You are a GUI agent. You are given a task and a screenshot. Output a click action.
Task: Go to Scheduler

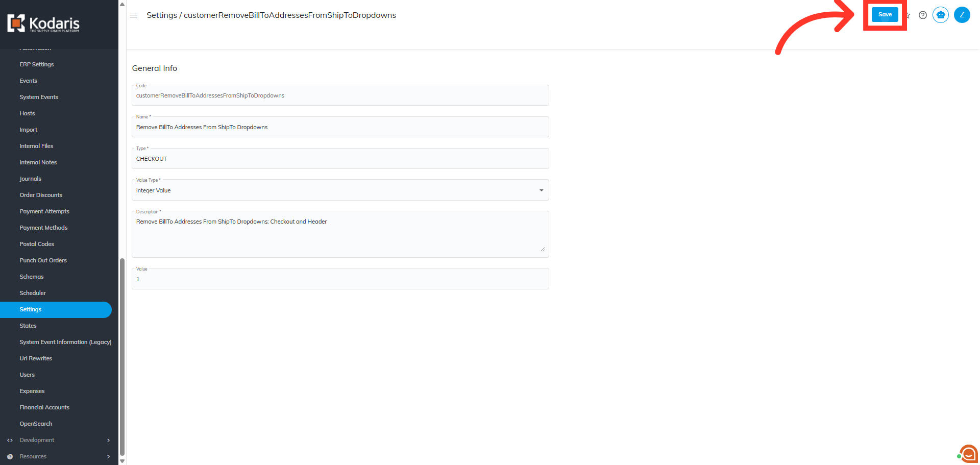tap(33, 293)
